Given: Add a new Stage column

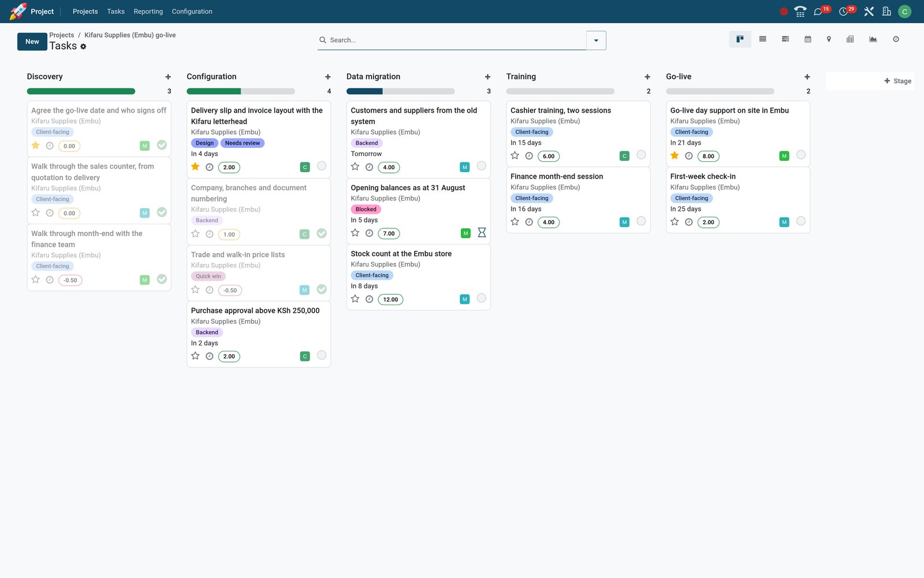Looking at the screenshot, I should [x=898, y=81].
